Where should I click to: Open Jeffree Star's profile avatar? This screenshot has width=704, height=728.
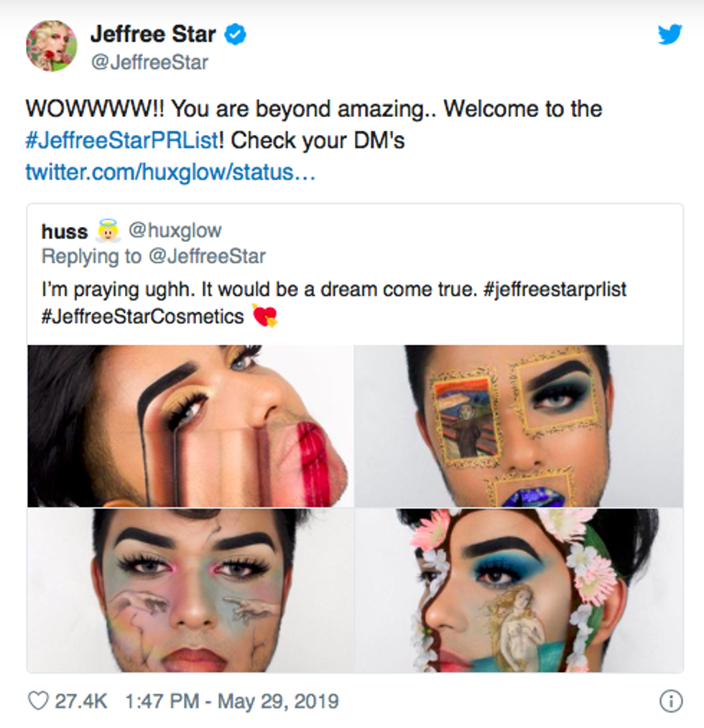click(51, 46)
